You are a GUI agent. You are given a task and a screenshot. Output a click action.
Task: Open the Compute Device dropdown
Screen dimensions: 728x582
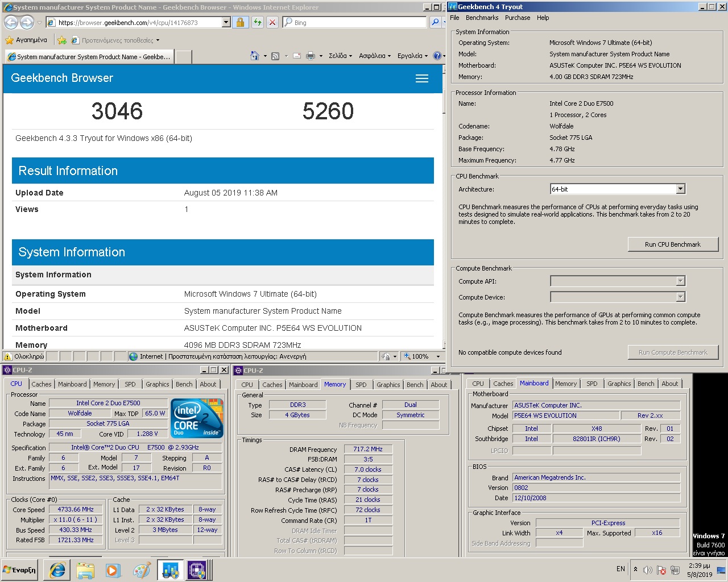[680, 297]
